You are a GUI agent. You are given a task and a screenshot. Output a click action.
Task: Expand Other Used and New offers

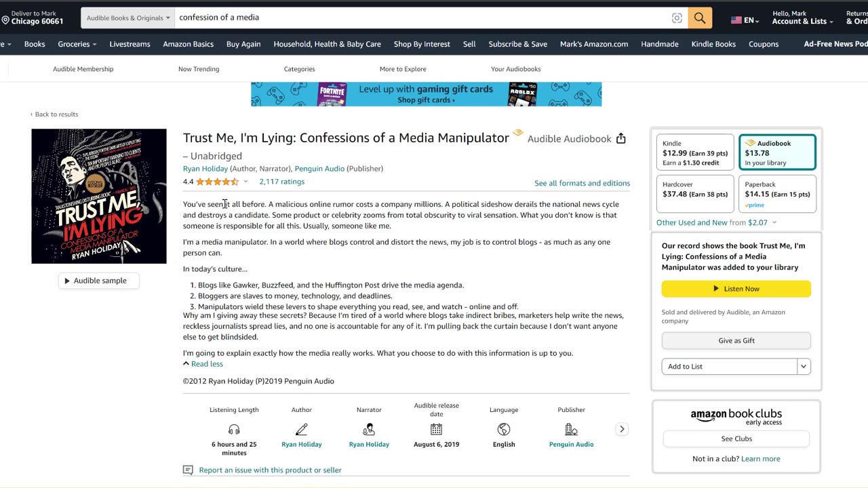pyautogui.click(x=716, y=222)
